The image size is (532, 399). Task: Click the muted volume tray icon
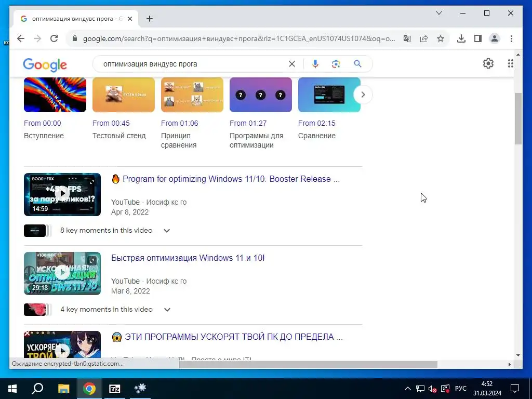coord(432,389)
